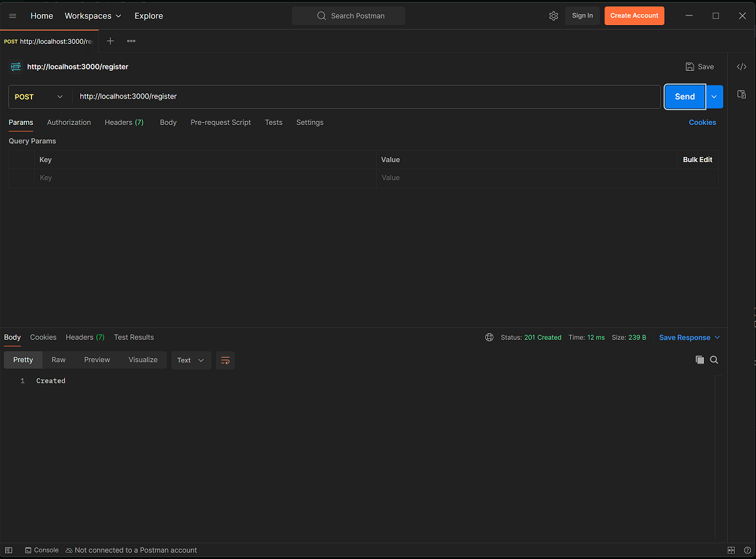Open the help icon in the status bar

(x=747, y=550)
